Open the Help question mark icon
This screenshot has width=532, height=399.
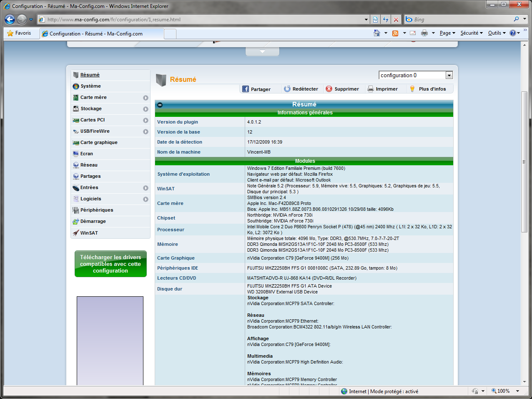pyautogui.click(x=513, y=33)
